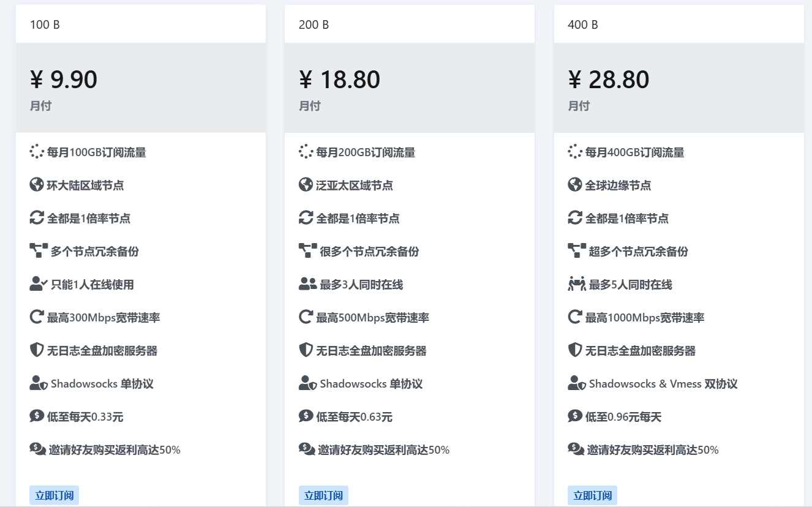Viewport: 812px width, 507px height.
Task: Click two-users icon beside 最多3人同时在线
Action: (307, 284)
